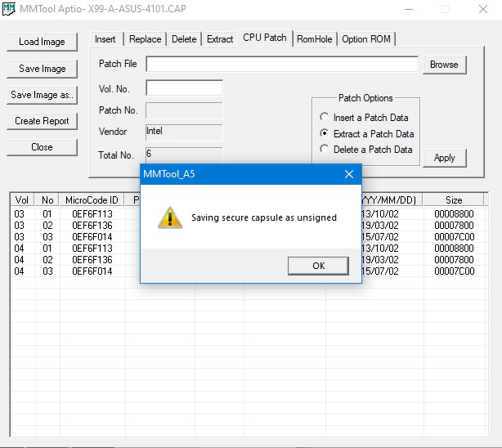Select Vol 04 No 01 row 0EF6F113
The width and height of the screenshot is (502, 448).
point(248,249)
